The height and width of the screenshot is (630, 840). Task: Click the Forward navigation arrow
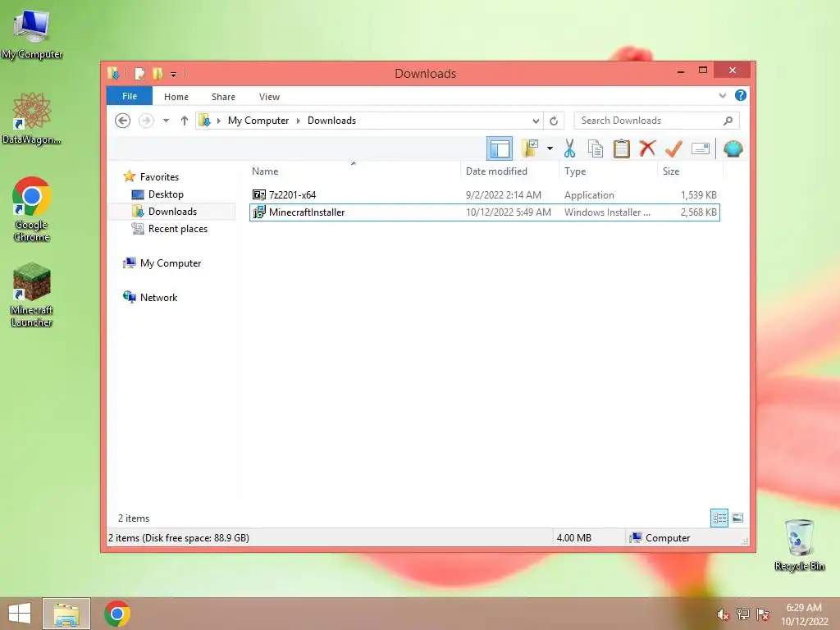146,121
